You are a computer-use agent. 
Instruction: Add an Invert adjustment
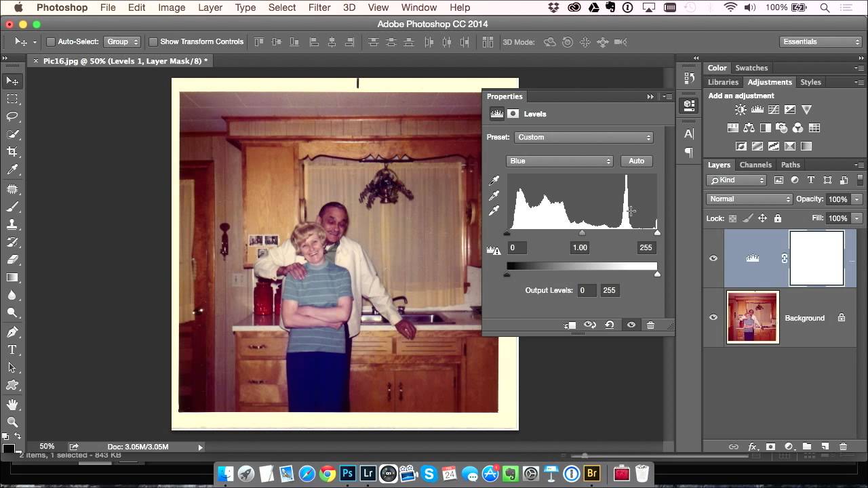741,146
